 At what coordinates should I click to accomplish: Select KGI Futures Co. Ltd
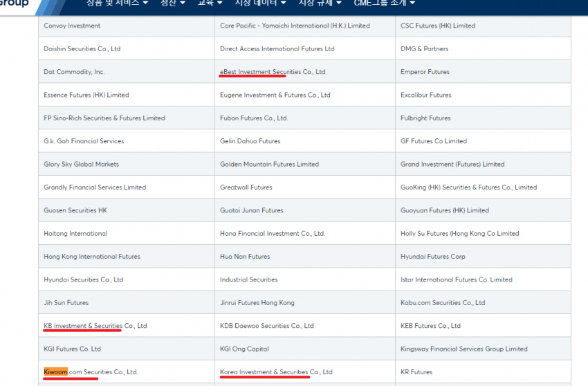point(72,349)
